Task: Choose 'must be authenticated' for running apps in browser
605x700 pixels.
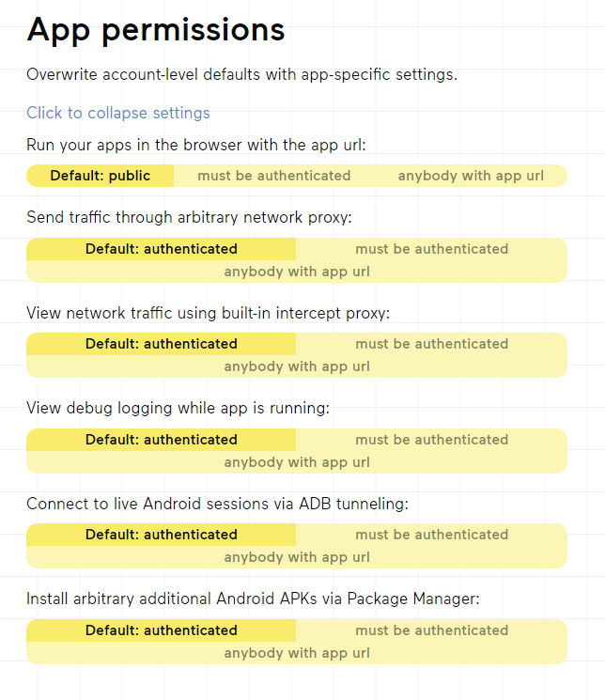Action: pyautogui.click(x=261, y=176)
